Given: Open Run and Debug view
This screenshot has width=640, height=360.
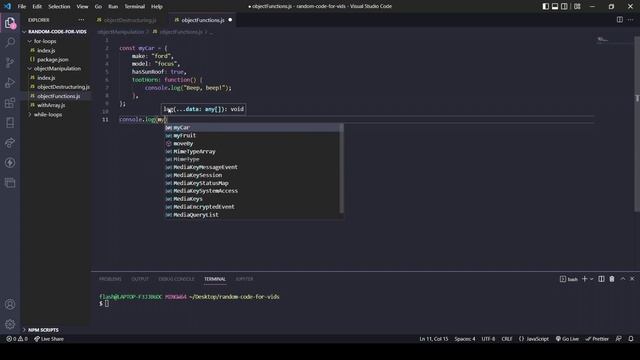Looking at the screenshot, I should tap(10, 82).
